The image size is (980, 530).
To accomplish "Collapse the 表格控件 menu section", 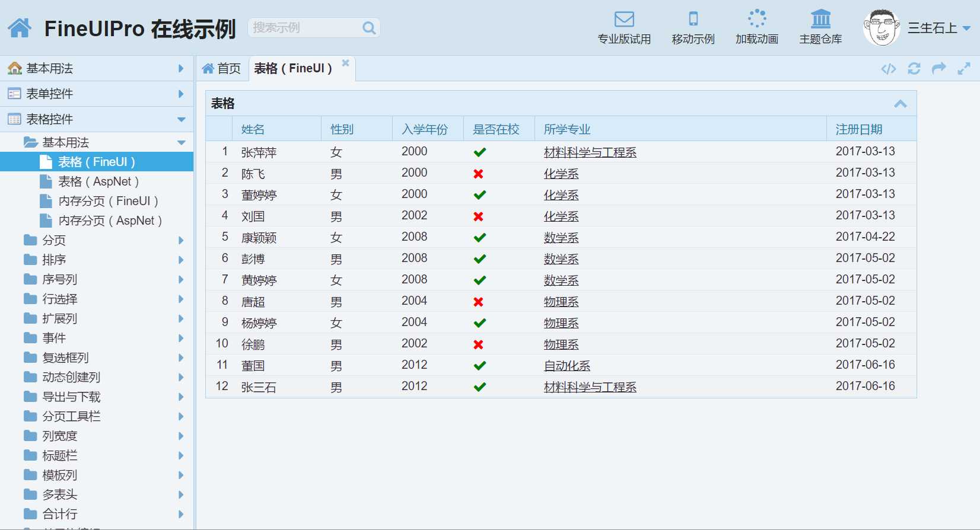I will pyautogui.click(x=97, y=119).
